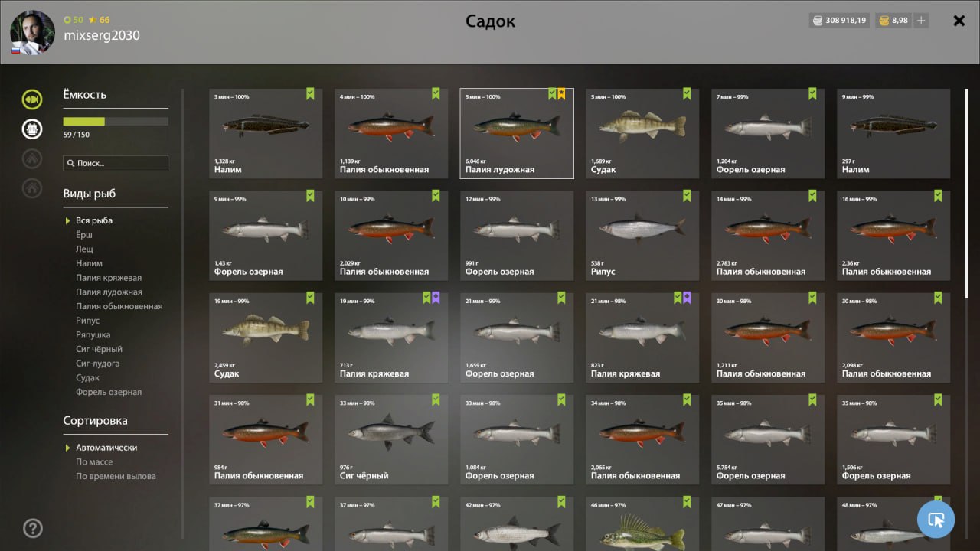Viewport: 980px width, 551px height.
Task: Click the Поиск search field
Action: (116, 163)
